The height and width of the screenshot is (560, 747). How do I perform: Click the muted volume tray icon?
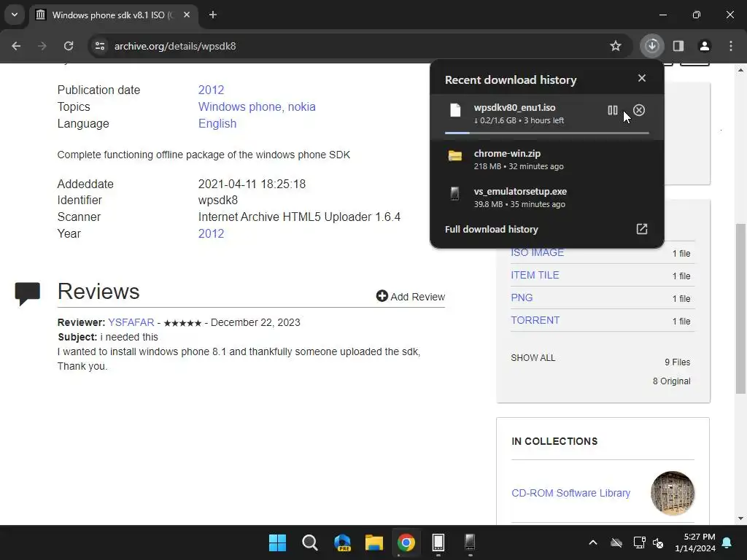click(x=658, y=542)
